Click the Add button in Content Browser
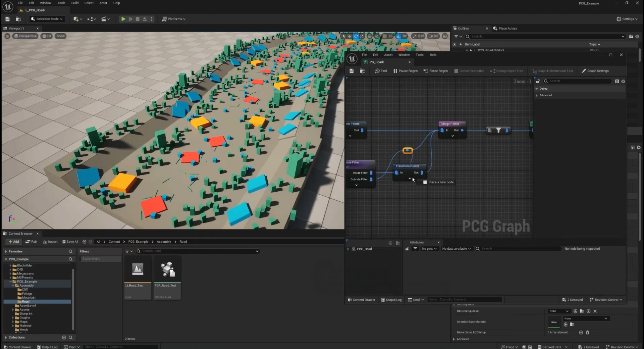The height and width of the screenshot is (349, 644). coord(14,242)
